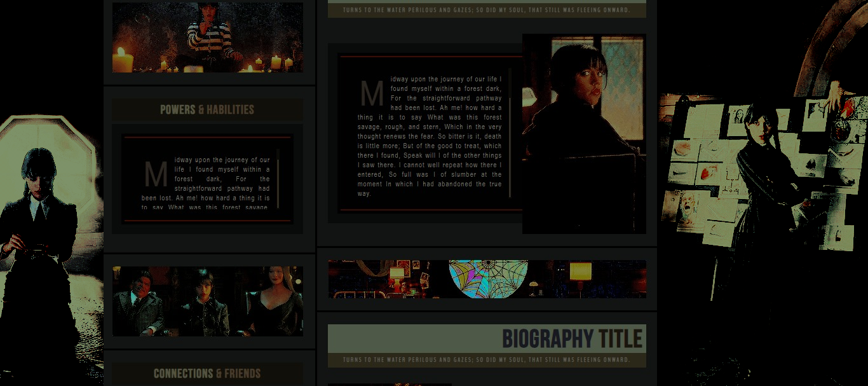Click the scrollbar beside the wide biography text

510,133
